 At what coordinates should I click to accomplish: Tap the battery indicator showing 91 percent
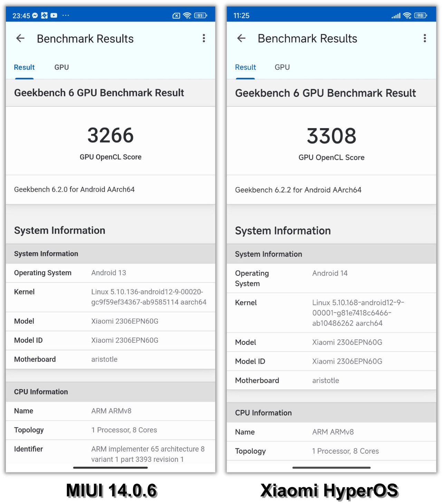200,15
